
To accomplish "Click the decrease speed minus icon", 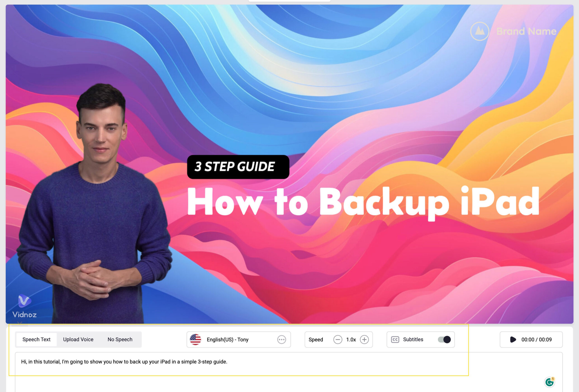I will (x=338, y=340).
